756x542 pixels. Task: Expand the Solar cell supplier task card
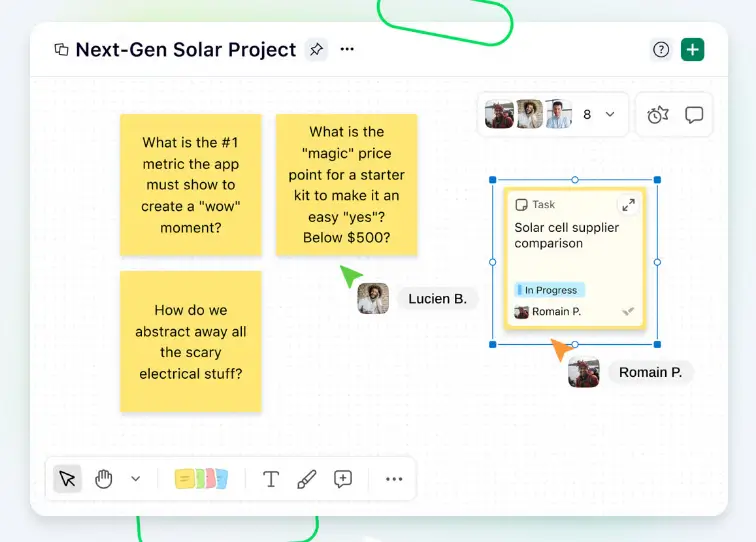628,205
